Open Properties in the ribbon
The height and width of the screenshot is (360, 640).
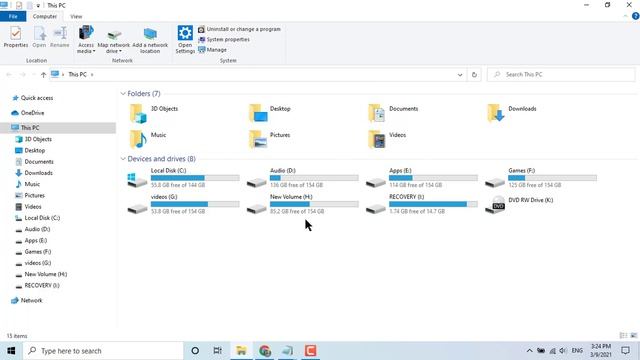coord(16,37)
